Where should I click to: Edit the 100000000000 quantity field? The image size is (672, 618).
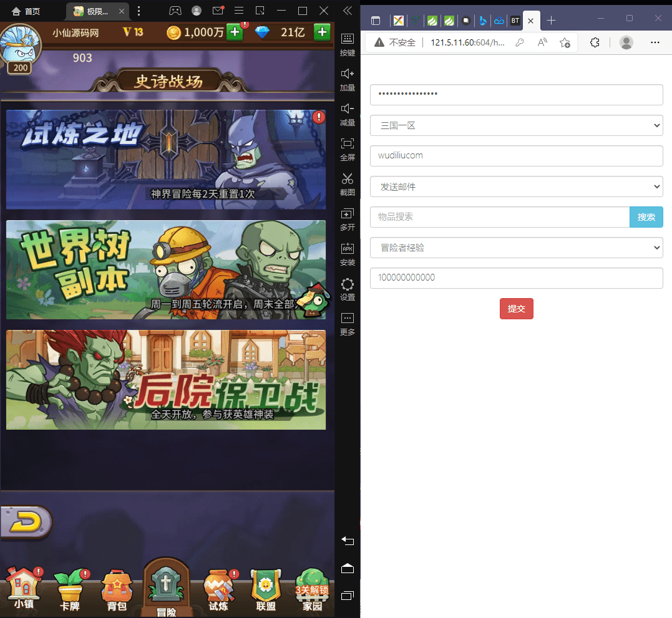517,278
